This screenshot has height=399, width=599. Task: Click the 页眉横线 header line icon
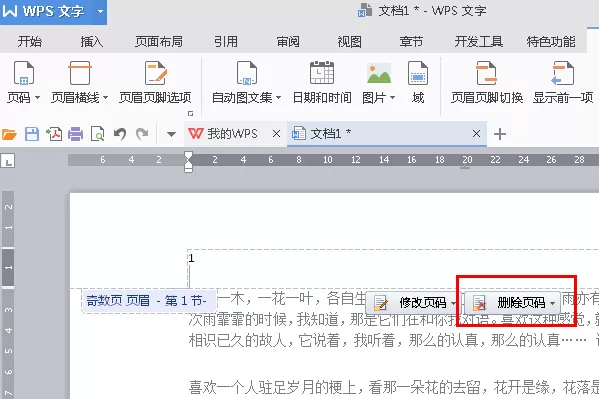80,73
